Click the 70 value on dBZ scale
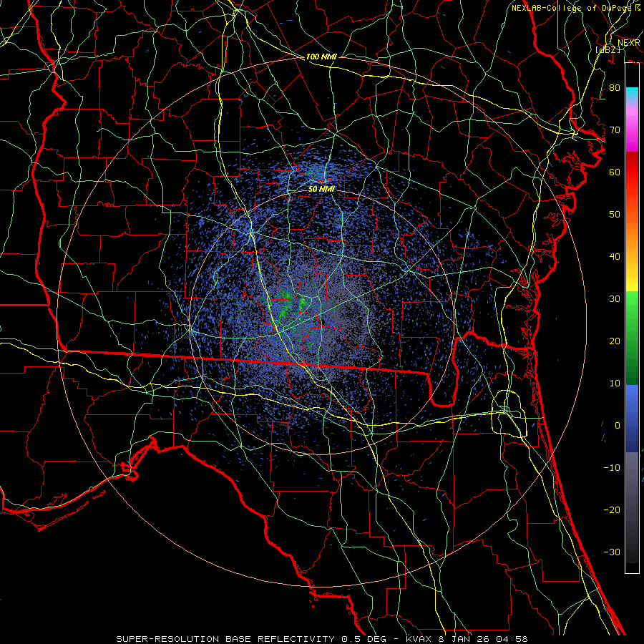 pyautogui.click(x=615, y=130)
